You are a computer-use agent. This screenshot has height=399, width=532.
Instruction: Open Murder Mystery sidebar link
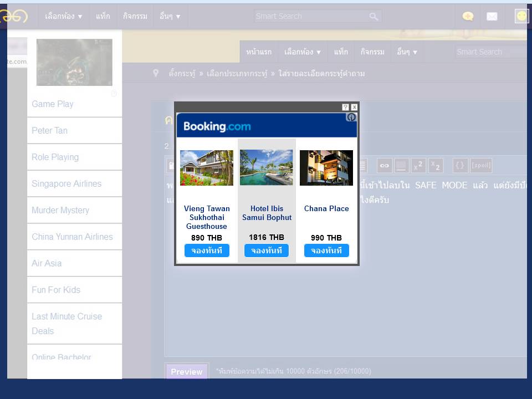(x=60, y=211)
